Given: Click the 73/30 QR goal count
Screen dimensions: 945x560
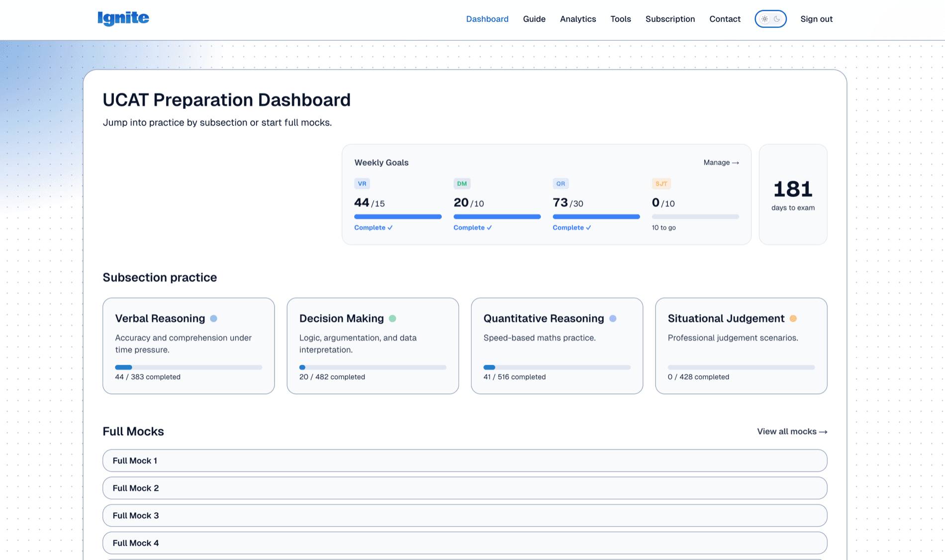Looking at the screenshot, I should pyautogui.click(x=567, y=203).
